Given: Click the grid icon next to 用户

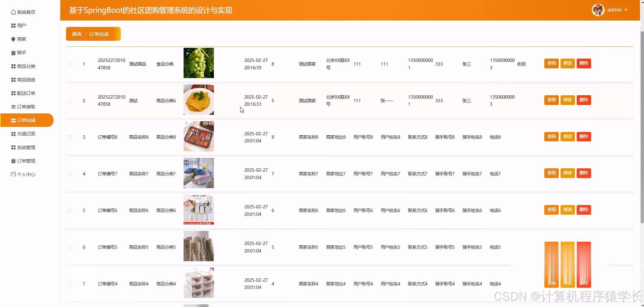Looking at the screenshot, I should click(x=13, y=26).
